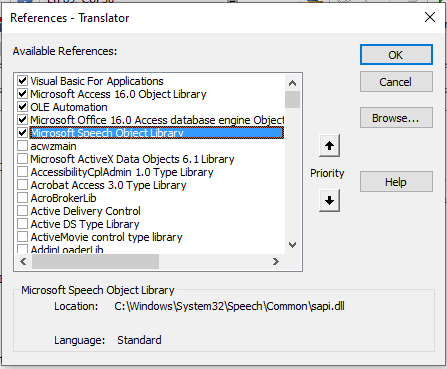
Task: Select acwzmain list entry
Action: pos(53,146)
